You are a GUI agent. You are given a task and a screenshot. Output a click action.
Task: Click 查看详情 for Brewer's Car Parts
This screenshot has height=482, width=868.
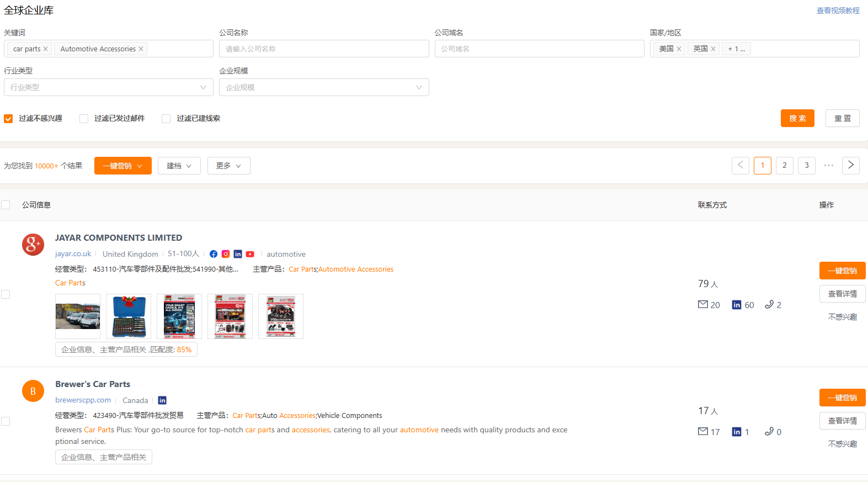pyautogui.click(x=843, y=421)
